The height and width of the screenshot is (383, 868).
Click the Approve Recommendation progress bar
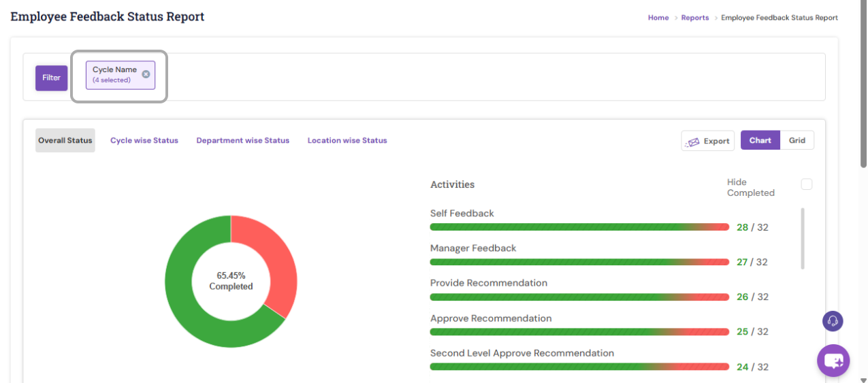579,332
